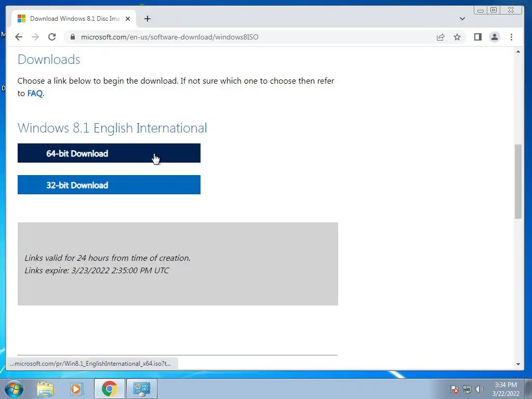This screenshot has width=532, height=399.
Task: Click the vertical scrollbar thumb
Action: tap(518, 181)
